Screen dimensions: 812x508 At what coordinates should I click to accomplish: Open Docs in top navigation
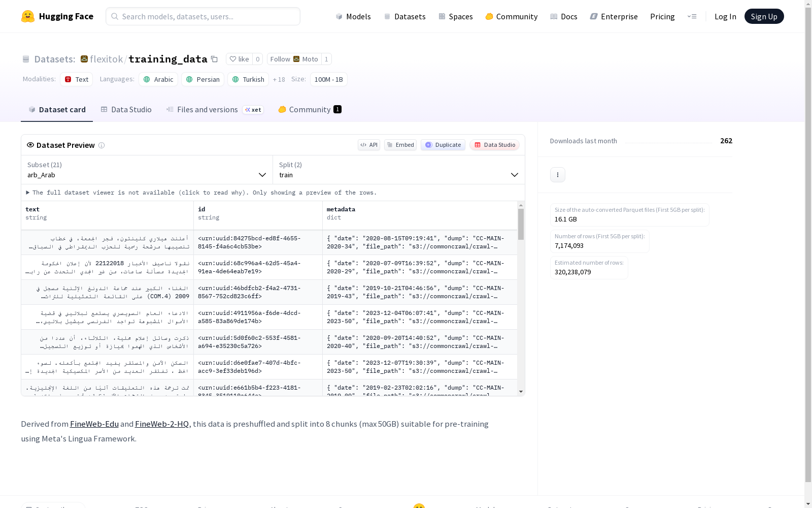(563, 16)
